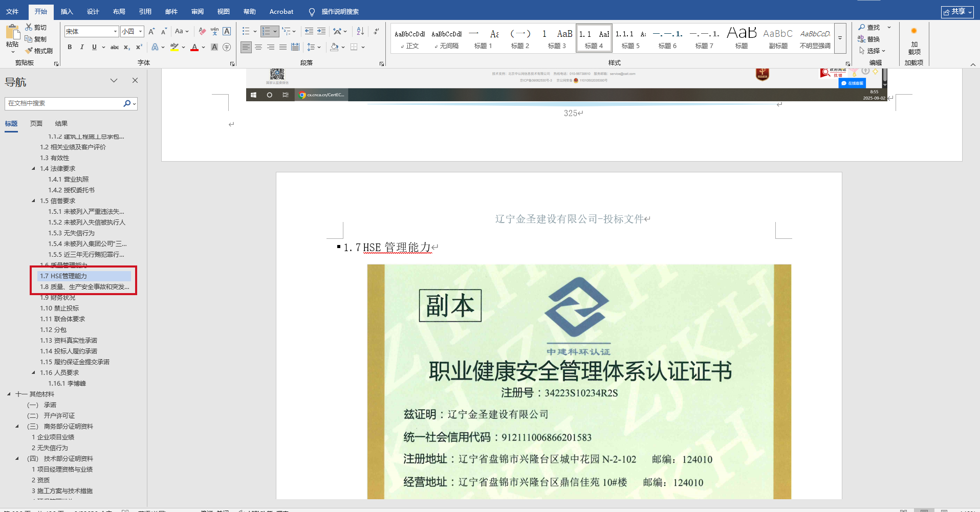The height and width of the screenshot is (512, 980).
Task: Toggle justify paragraph alignment
Action: coord(283,47)
